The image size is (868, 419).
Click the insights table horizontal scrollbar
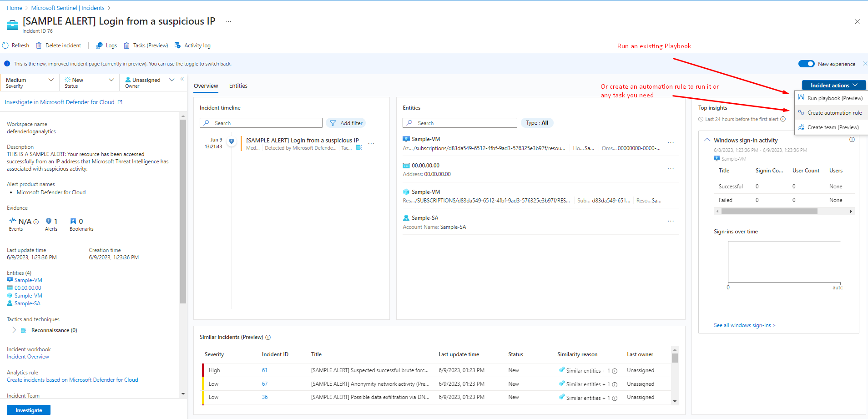tap(769, 212)
